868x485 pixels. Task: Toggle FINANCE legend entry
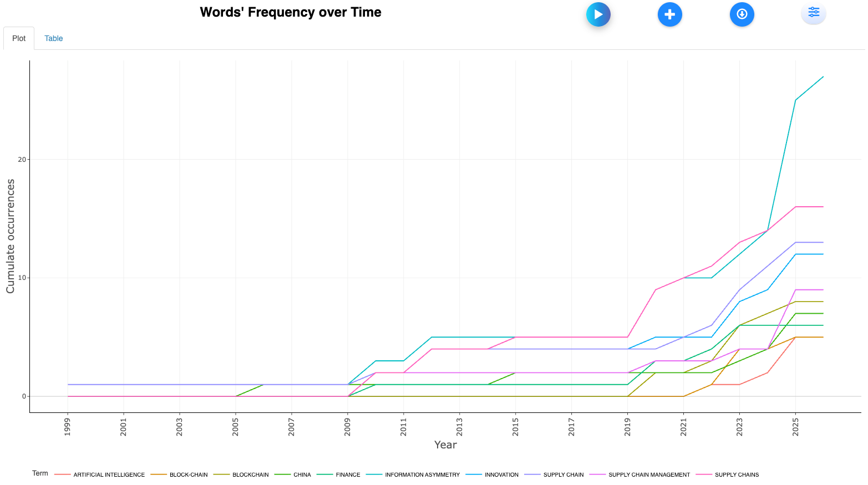[x=348, y=475]
